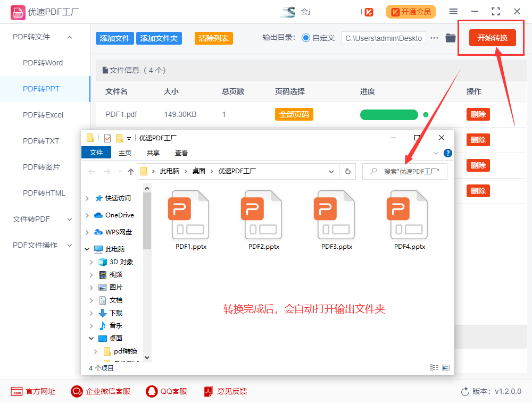Open 意见反馈 feedback panel

207,391
